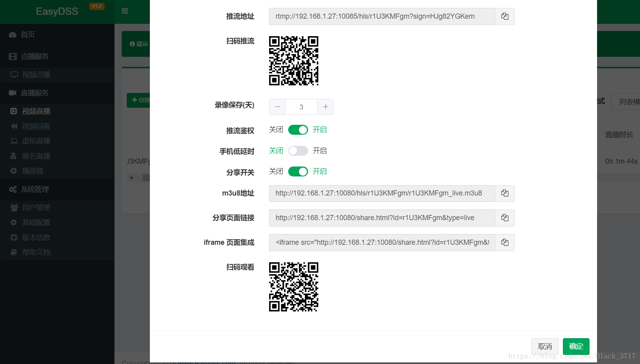Click the 关闭 label for 分享开关

[x=276, y=171]
